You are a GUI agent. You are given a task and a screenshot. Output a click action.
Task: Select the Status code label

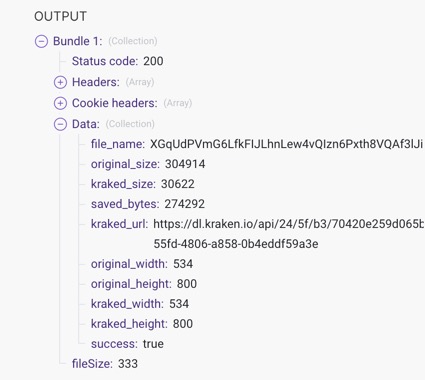pos(105,61)
